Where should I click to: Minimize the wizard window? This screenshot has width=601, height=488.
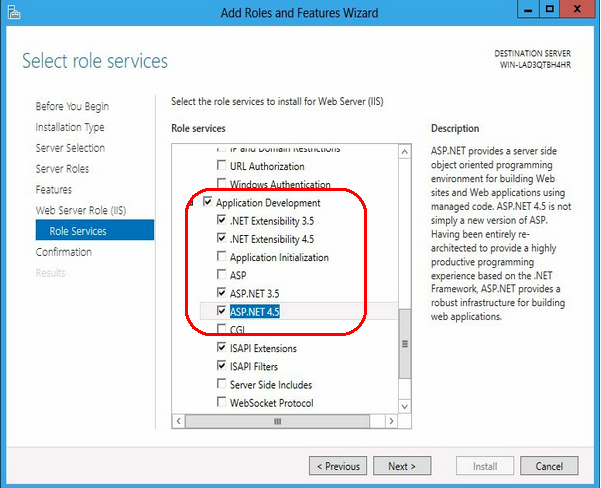tap(528, 9)
